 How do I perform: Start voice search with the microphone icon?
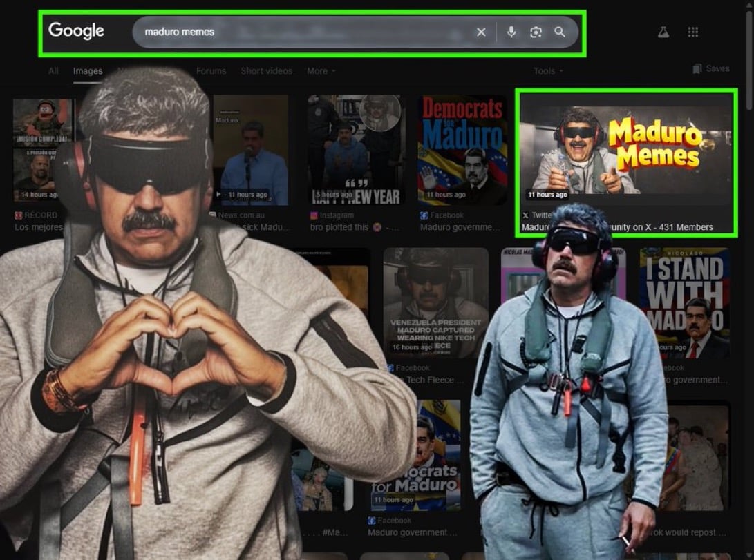click(x=511, y=32)
